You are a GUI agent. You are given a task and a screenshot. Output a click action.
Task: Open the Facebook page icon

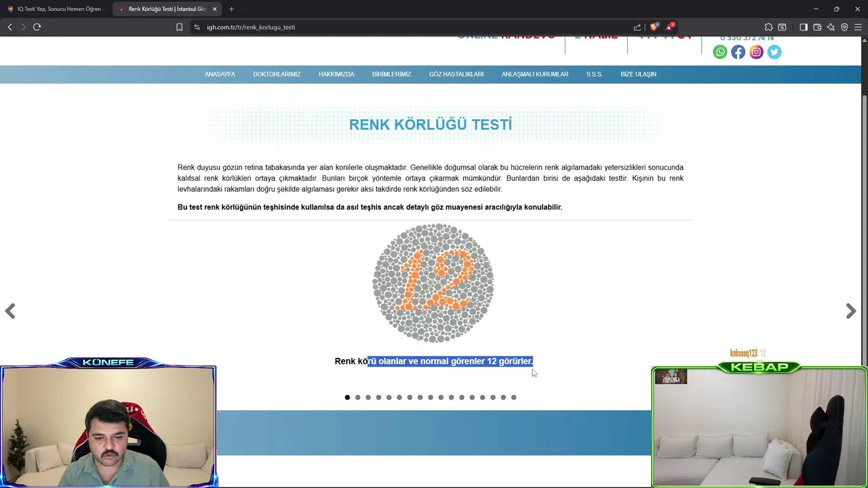pos(738,52)
